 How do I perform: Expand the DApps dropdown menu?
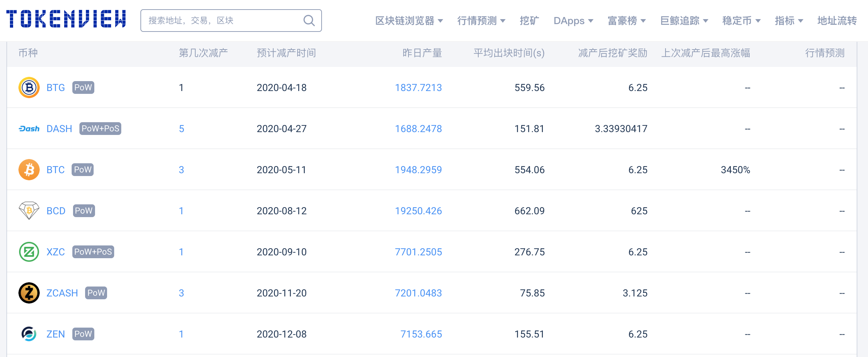(x=573, y=21)
